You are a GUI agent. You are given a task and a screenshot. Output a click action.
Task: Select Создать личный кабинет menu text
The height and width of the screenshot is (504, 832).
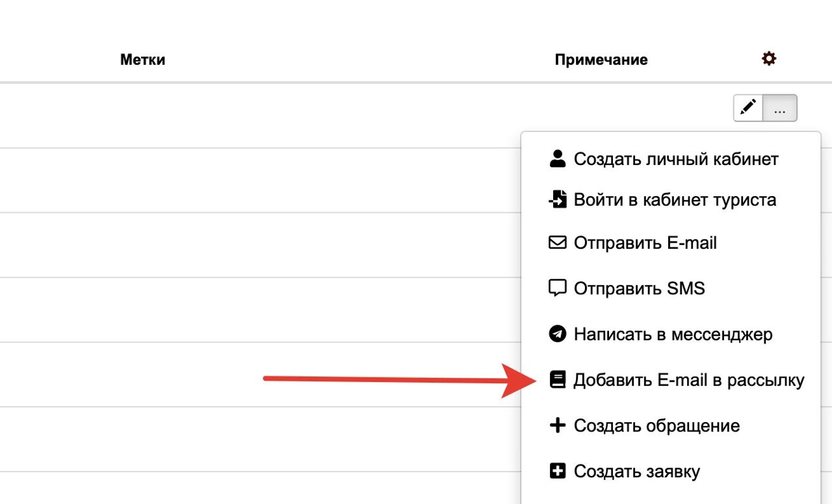click(676, 159)
